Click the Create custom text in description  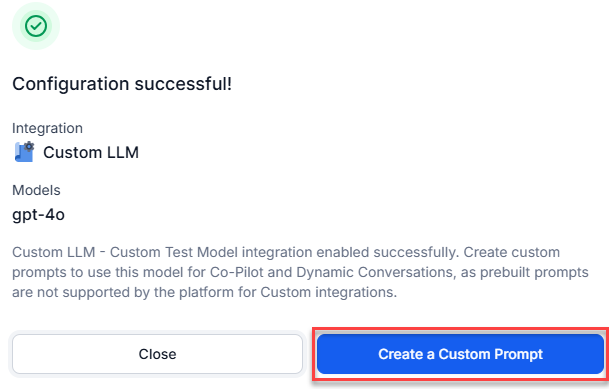click(x=512, y=252)
